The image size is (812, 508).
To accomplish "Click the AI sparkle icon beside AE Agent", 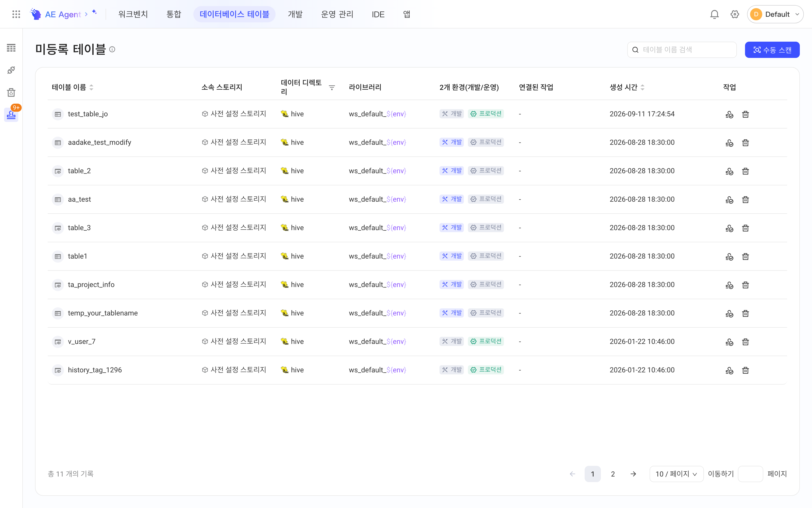I will tap(94, 12).
